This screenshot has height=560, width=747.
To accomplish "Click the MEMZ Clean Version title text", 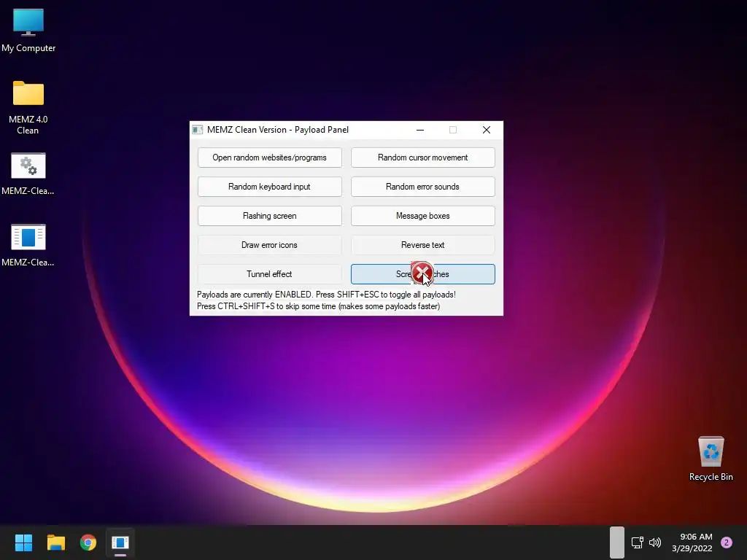I will coord(278,130).
